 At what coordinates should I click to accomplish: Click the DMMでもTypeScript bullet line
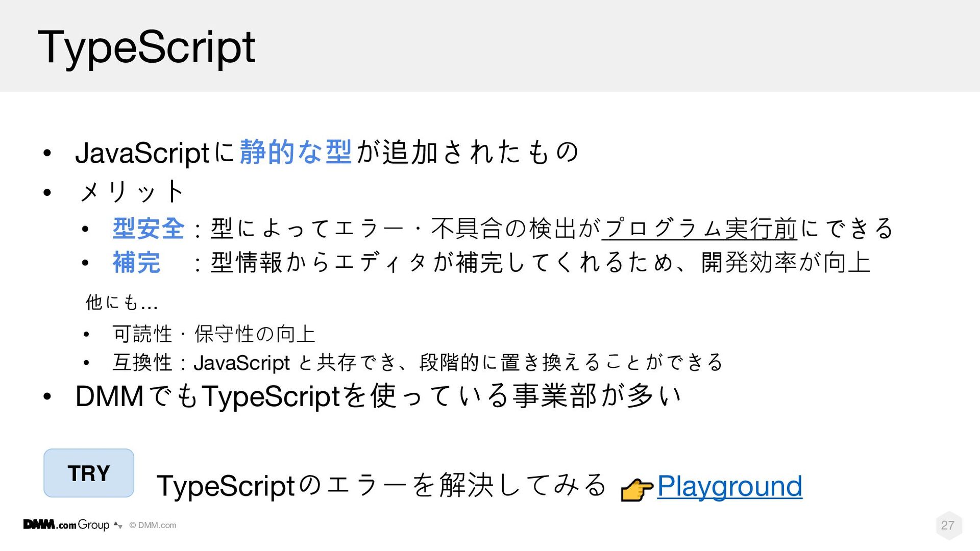[x=378, y=396]
